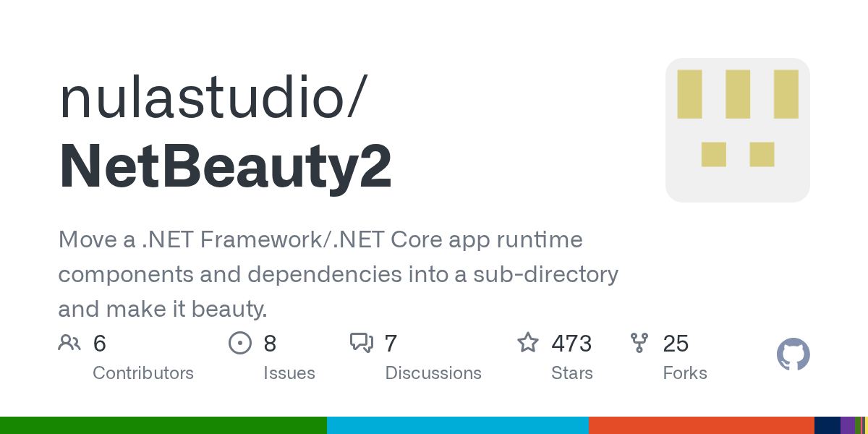Click the Discussions speech bubbles icon
The image size is (868, 434).
pyautogui.click(x=361, y=343)
